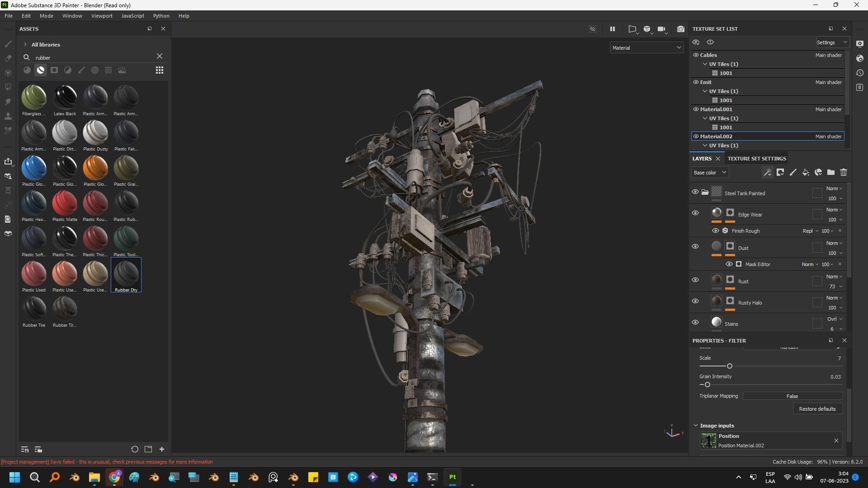Open the Viewport menu
This screenshot has height=488, width=868.
[x=101, y=16]
